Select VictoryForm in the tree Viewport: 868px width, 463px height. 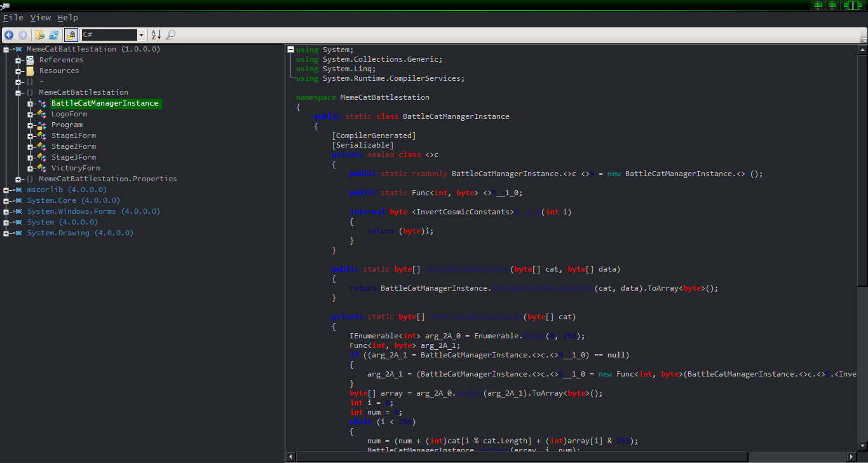pos(76,168)
